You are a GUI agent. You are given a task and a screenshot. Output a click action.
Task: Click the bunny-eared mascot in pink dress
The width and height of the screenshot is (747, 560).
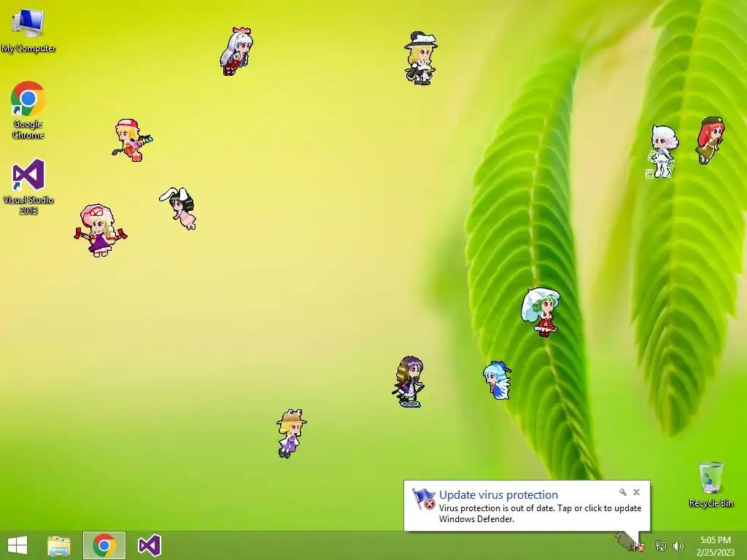tap(178, 208)
